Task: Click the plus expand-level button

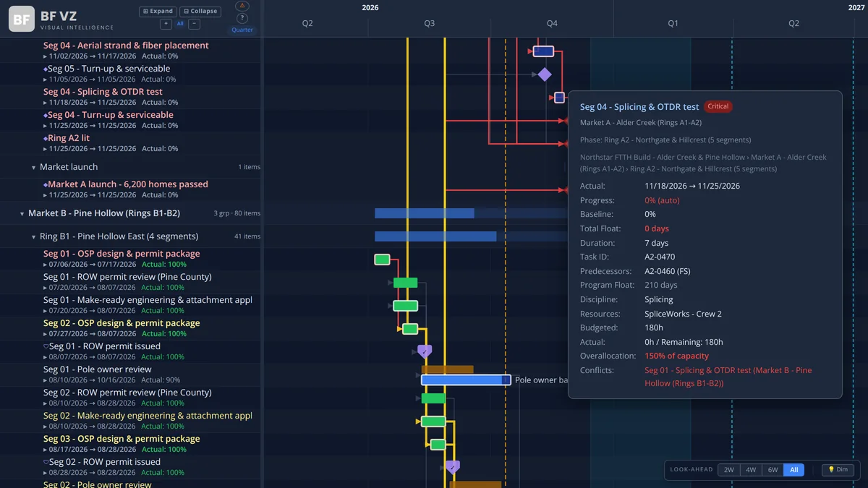Action: tap(166, 24)
